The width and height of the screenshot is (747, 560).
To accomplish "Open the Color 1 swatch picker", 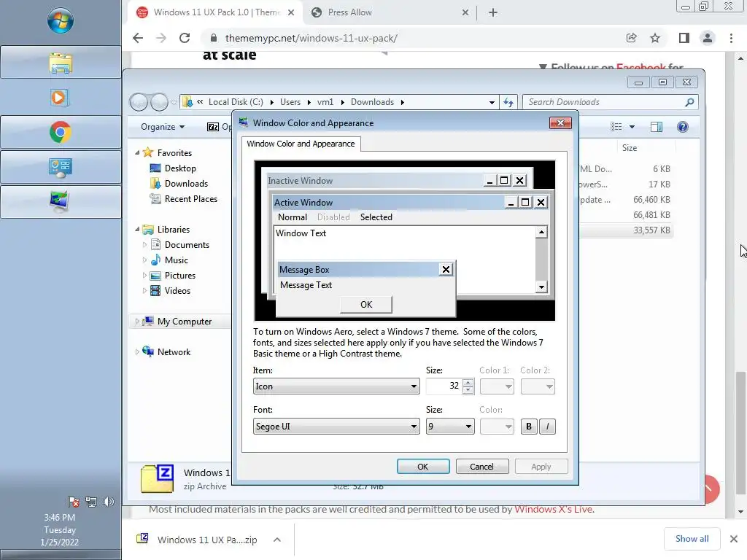I will pos(497,386).
